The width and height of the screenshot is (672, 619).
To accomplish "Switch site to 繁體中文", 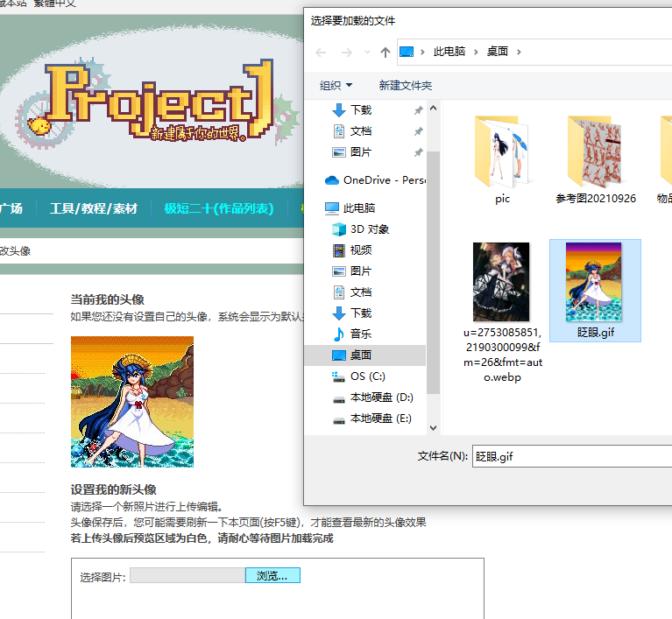I will (54, 4).
